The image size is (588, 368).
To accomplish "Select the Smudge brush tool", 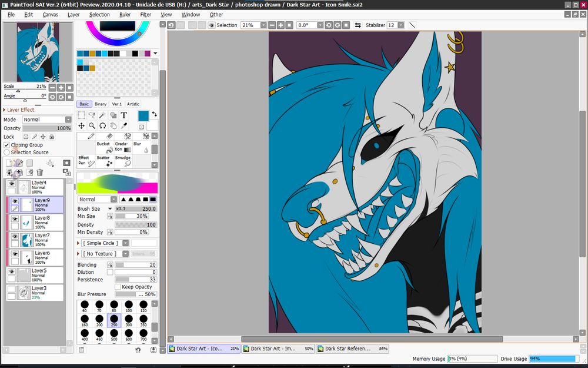I will click(x=123, y=161).
